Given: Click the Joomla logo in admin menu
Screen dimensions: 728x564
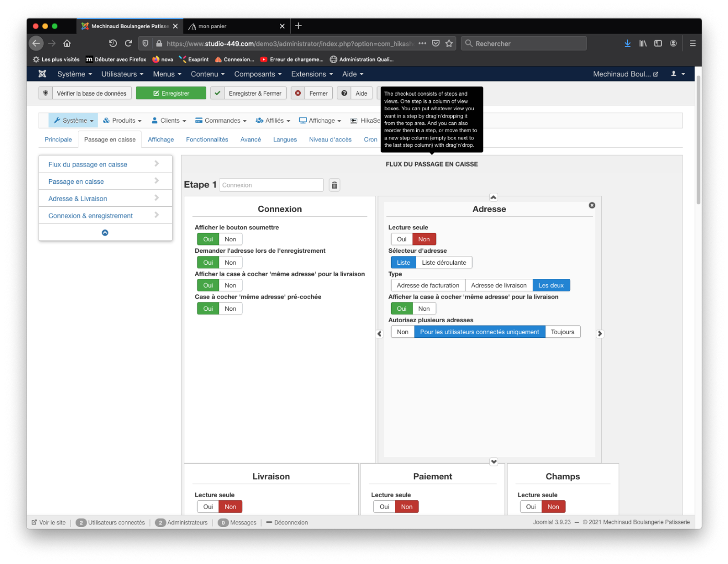Looking at the screenshot, I should click(x=42, y=74).
